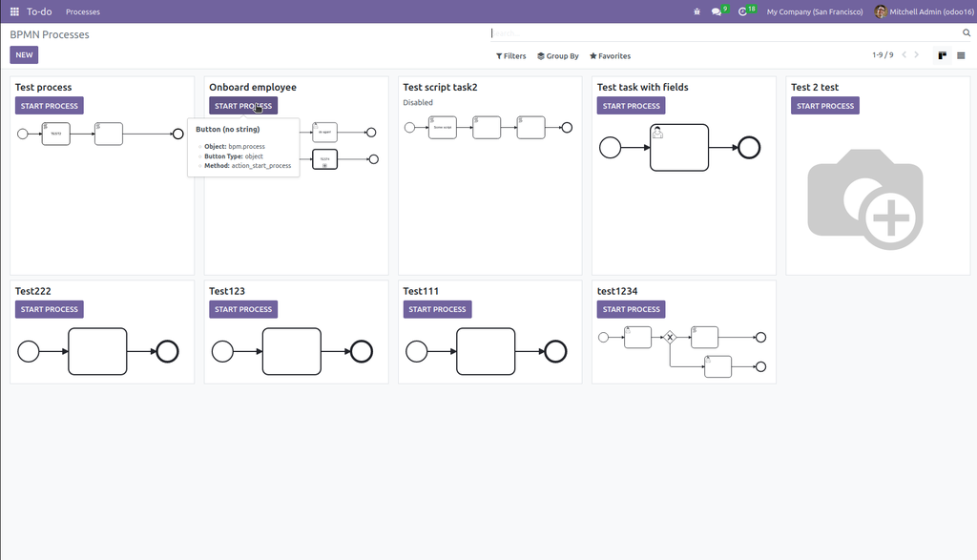Click the Onboard employee card title
Image resolution: width=977 pixels, height=560 pixels.
coord(253,87)
